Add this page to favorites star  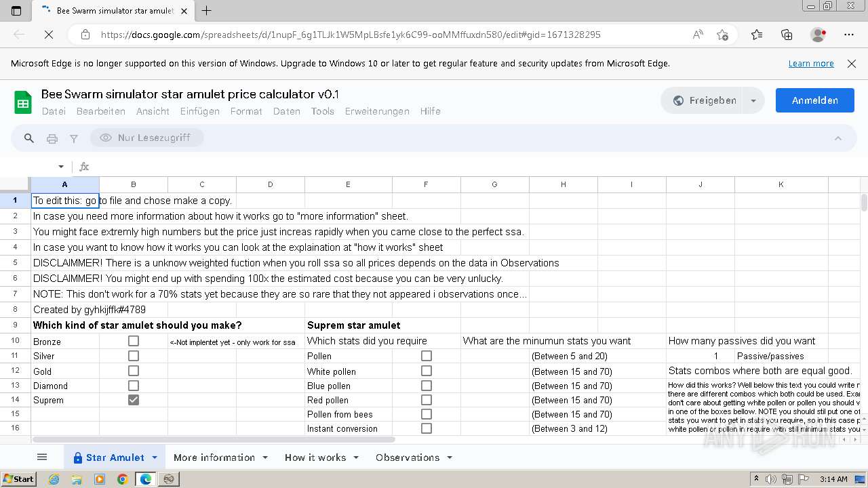[x=722, y=35]
